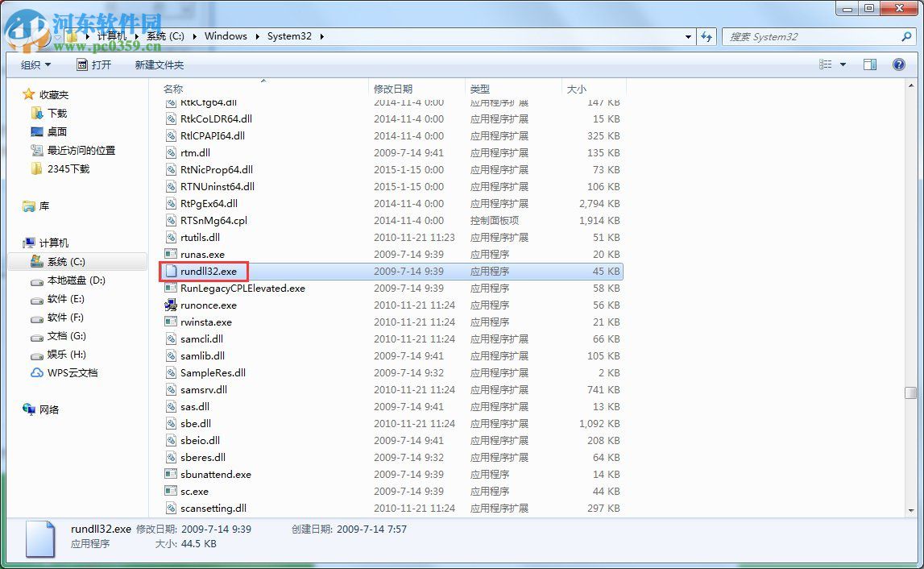Click the runonce.exe application icon
Image resolution: width=924 pixels, height=569 pixels.
coord(171,305)
